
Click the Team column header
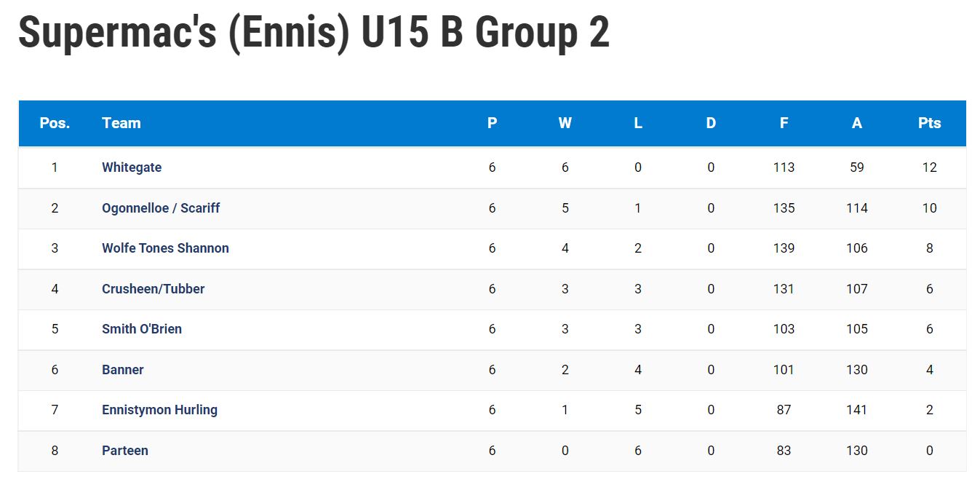[x=121, y=123]
